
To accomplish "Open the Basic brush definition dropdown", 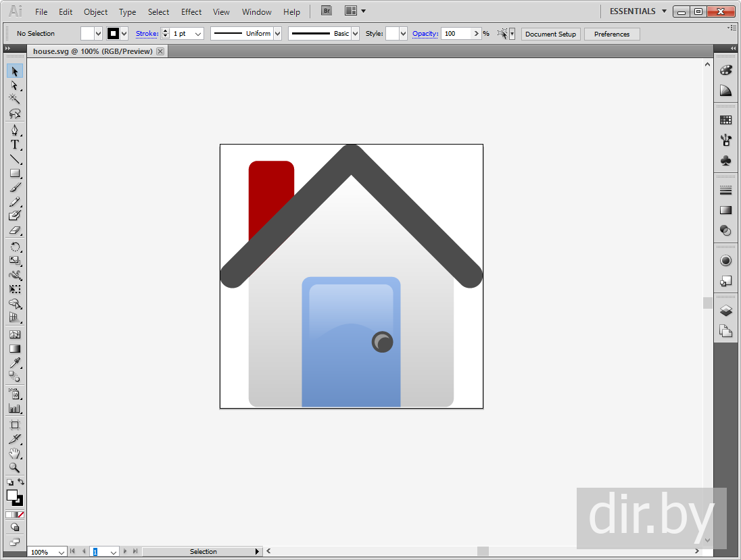I will (x=356, y=34).
